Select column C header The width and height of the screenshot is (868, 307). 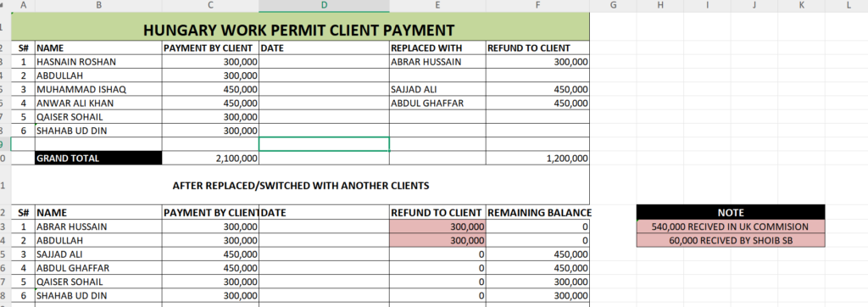[x=210, y=5]
